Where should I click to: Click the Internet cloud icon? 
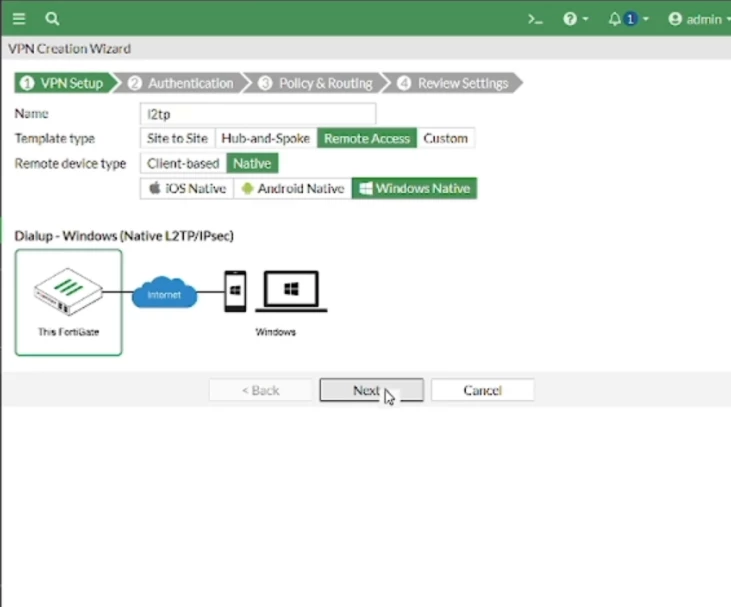tap(164, 292)
